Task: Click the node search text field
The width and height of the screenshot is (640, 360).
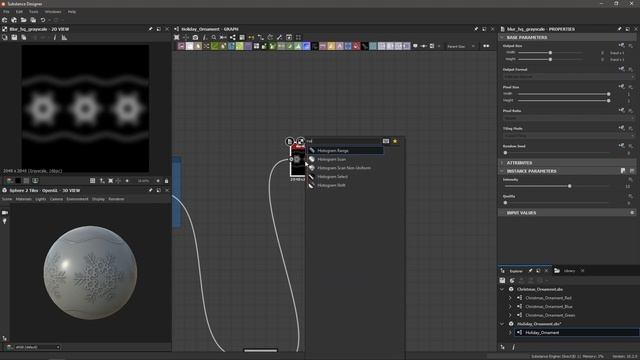Action: [x=343, y=141]
